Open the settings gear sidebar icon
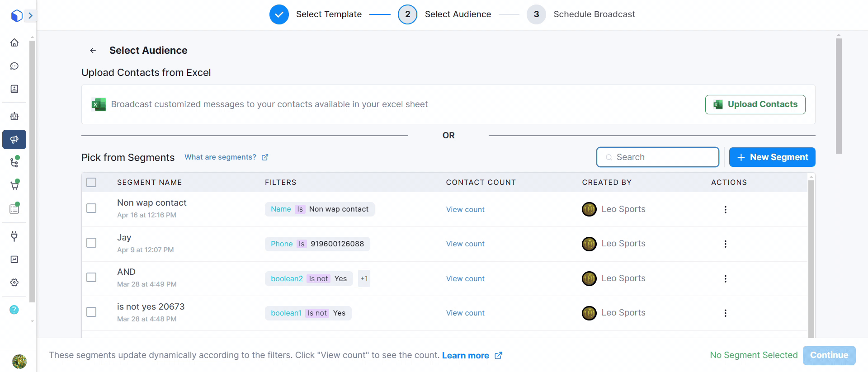Viewport: 868px width, 372px height. pyautogui.click(x=14, y=283)
